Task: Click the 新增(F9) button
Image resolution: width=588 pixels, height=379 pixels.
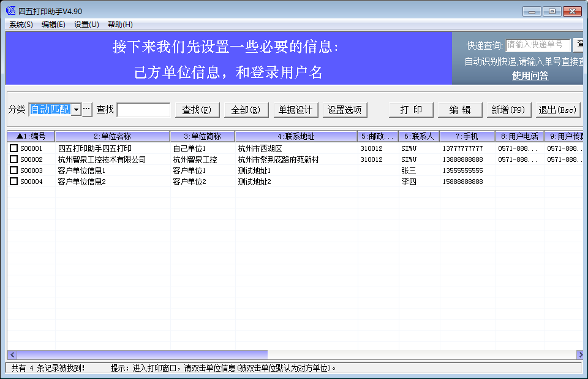Action: click(x=507, y=110)
